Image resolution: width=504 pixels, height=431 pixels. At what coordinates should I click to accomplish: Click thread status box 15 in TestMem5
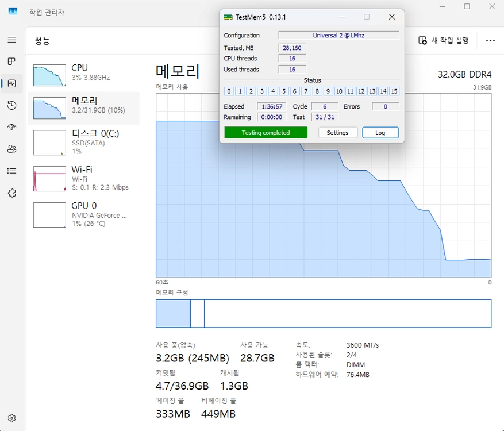[394, 91]
